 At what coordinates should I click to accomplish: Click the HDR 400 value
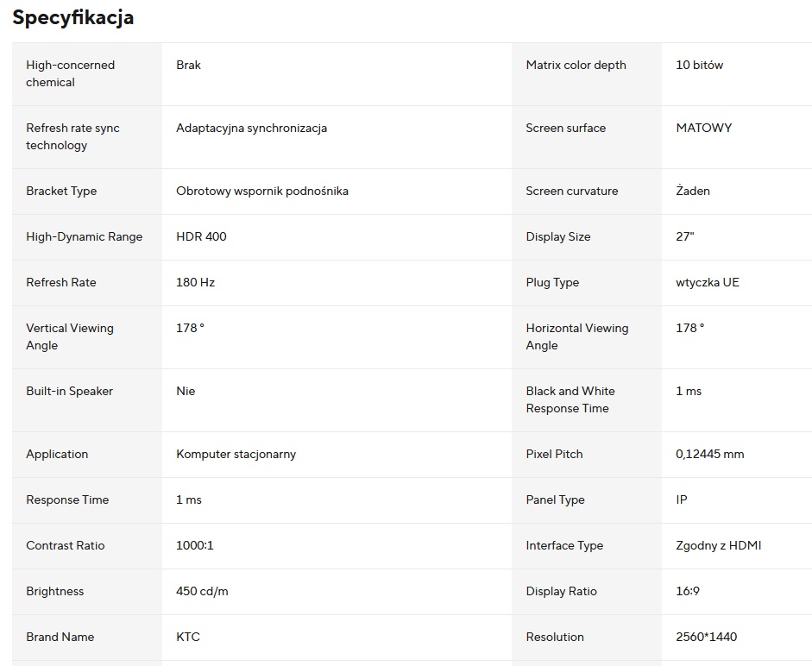pos(201,236)
